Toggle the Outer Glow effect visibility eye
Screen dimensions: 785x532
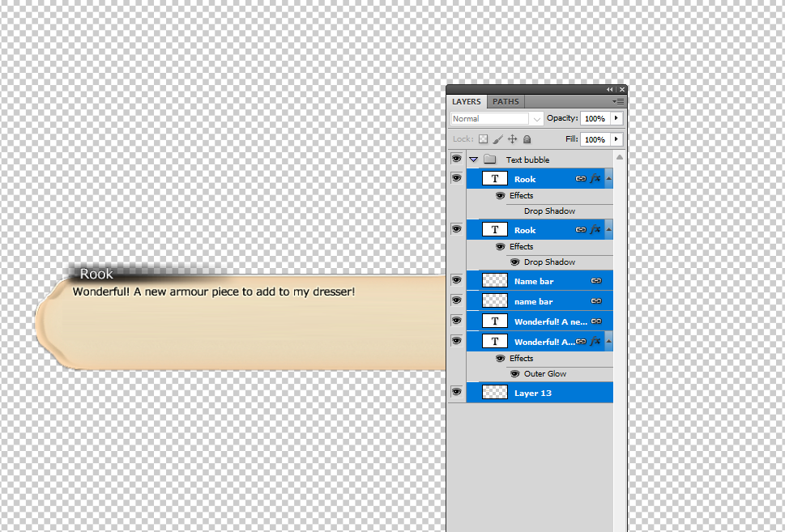[x=514, y=374]
